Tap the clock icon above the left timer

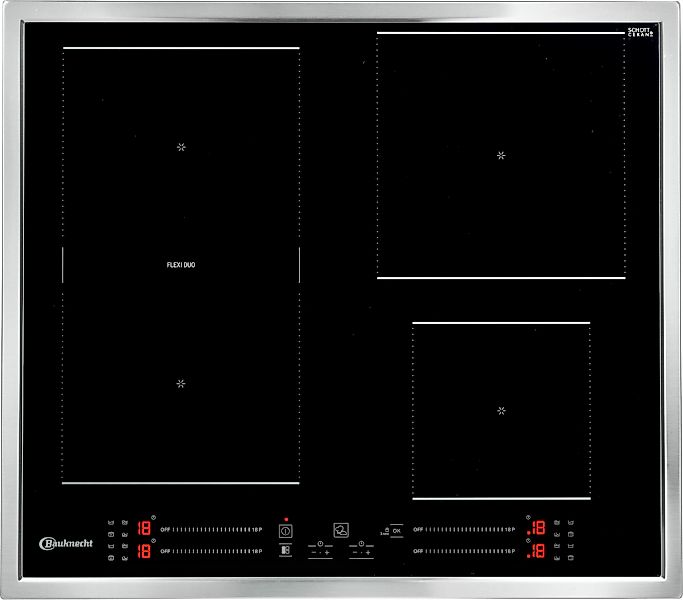(320, 543)
